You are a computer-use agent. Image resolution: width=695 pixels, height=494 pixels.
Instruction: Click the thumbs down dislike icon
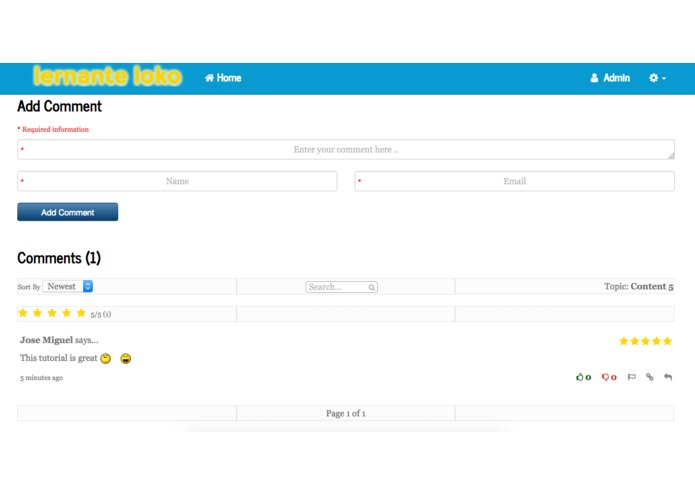point(605,377)
